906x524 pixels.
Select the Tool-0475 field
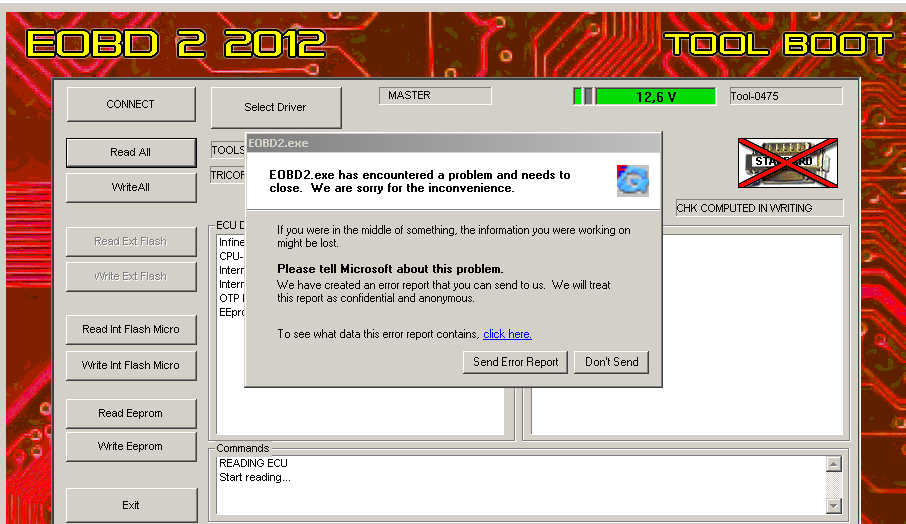tap(786, 96)
